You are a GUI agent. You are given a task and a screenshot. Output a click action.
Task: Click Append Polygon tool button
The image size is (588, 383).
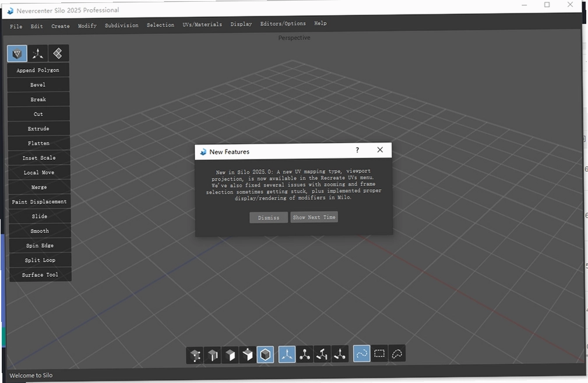pyautogui.click(x=38, y=70)
